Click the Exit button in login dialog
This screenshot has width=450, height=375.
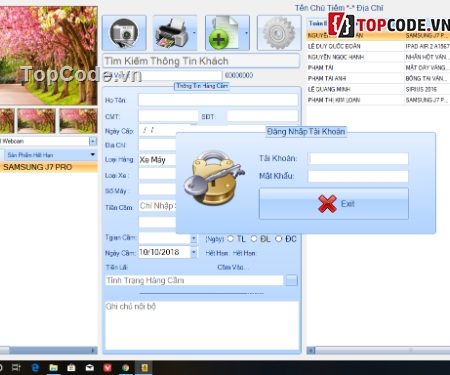click(334, 204)
